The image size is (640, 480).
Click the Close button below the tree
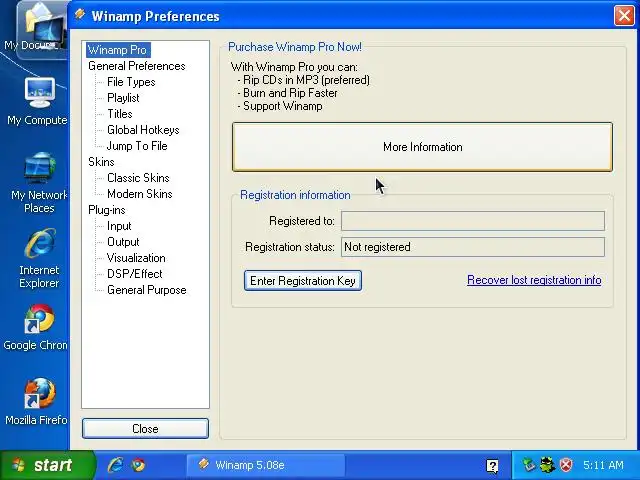tap(145, 429)
